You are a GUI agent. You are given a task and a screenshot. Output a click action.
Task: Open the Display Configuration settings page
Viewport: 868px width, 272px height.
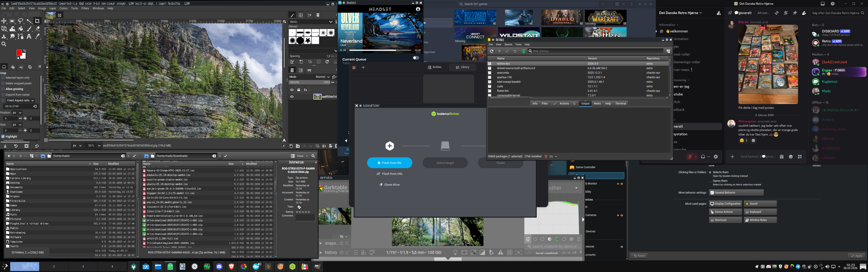(726, 204)
